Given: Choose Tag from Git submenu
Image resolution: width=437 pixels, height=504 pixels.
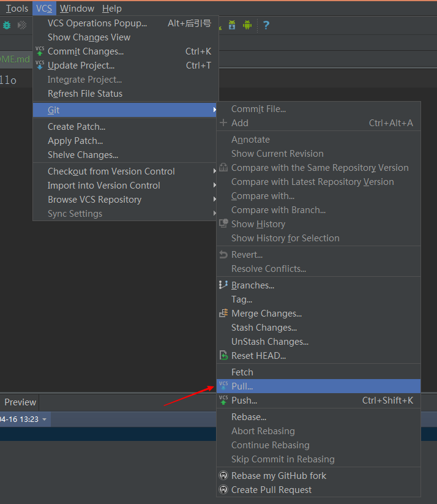Looking at the screenshot, I should point(318,299).
